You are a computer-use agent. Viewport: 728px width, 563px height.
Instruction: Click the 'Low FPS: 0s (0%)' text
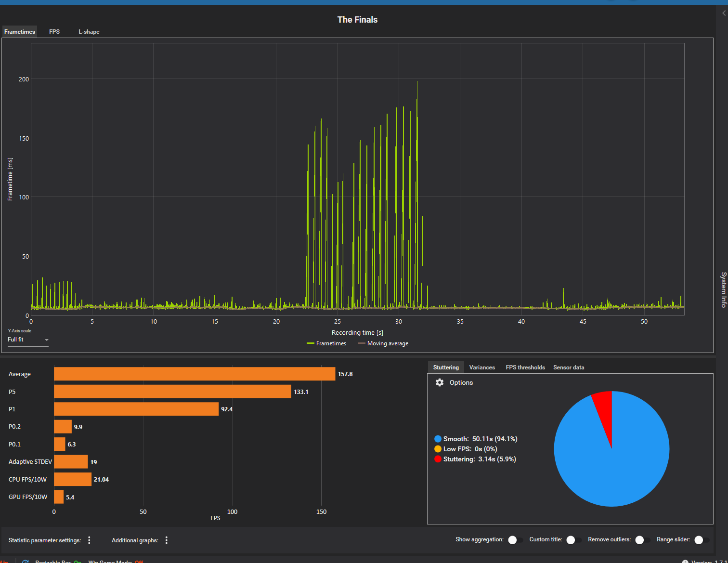470,449
